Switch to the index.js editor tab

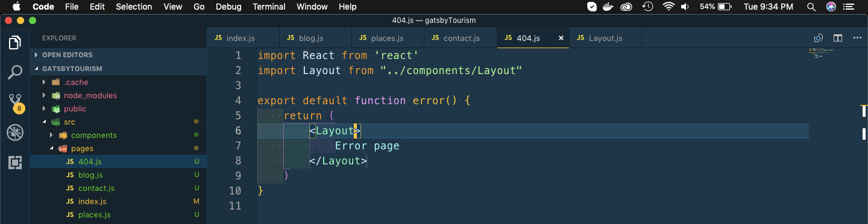(x=243, y=38)
